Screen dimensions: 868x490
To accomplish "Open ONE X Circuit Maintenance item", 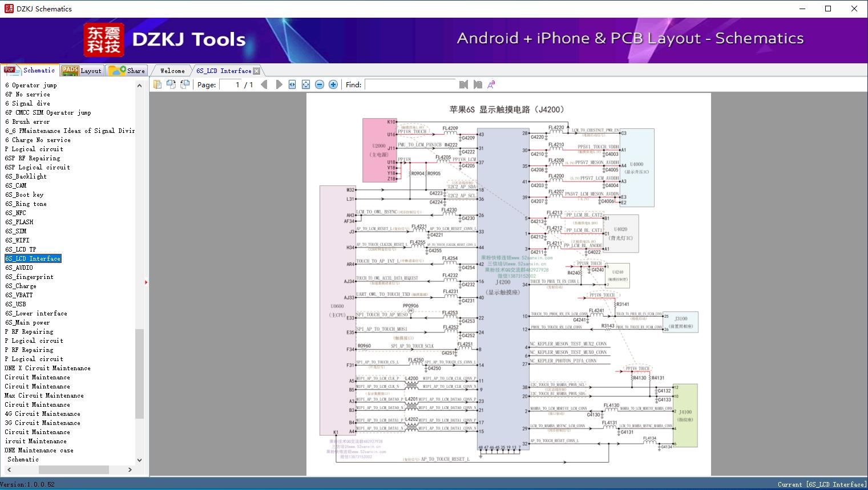I will pos(48,368).
